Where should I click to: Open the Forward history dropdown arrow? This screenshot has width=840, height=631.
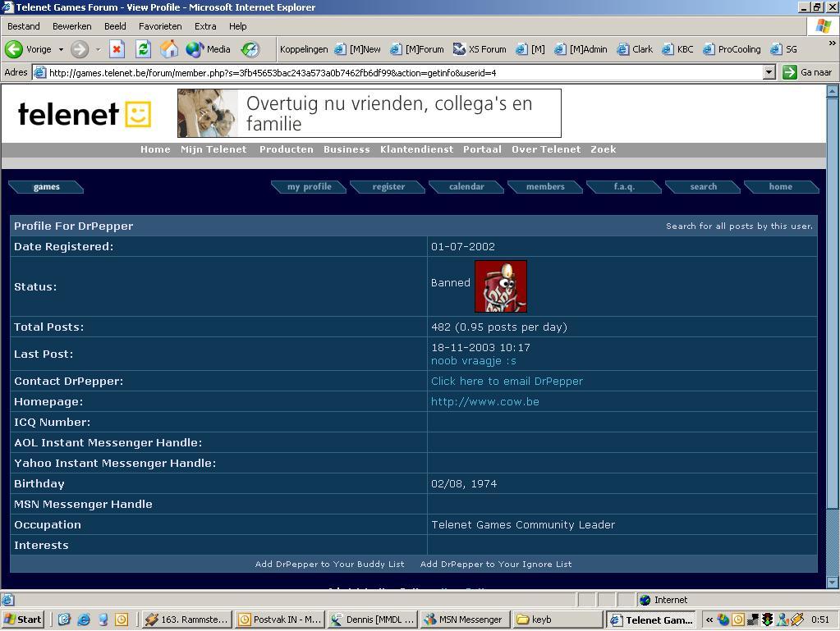click(98, 49)
